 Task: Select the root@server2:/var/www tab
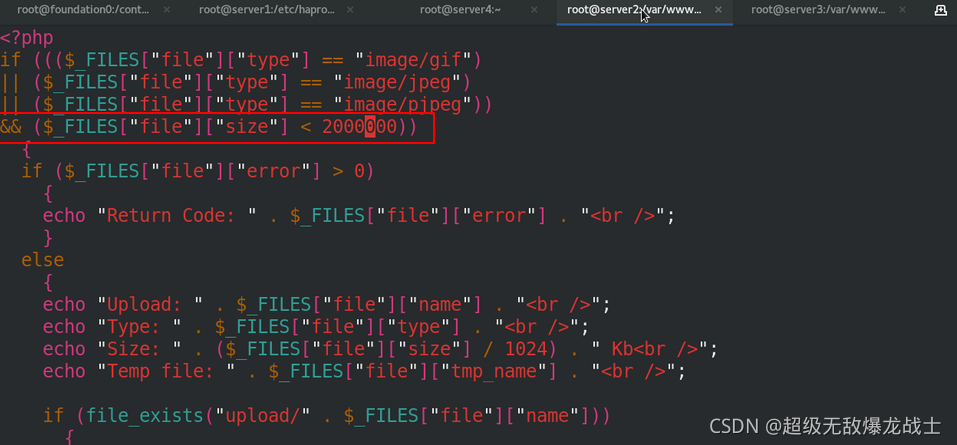point(634,10)
